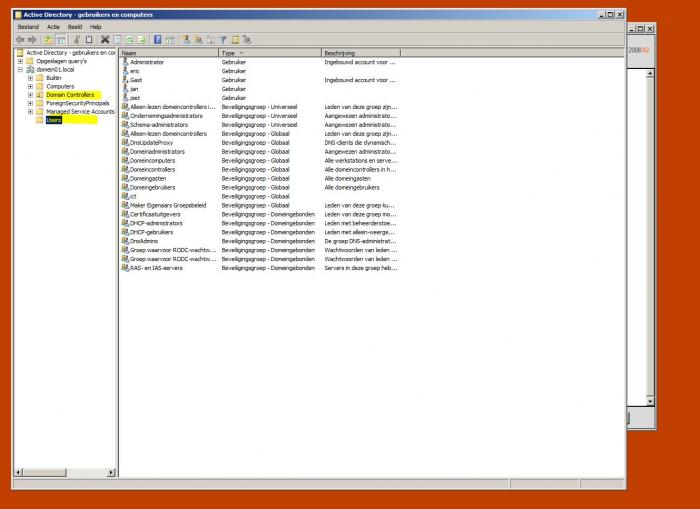Viewport: 700px width, 509px height.
Task: Expand the Domain Controllers folder
Action: tap(30, 95)
